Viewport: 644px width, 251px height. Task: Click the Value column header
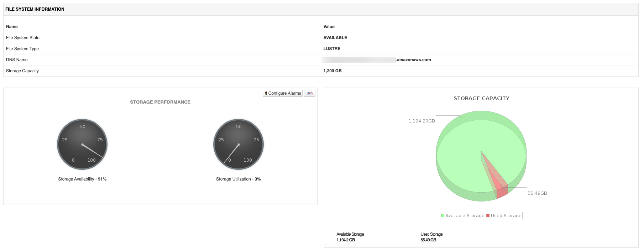[x=329, y=27]
